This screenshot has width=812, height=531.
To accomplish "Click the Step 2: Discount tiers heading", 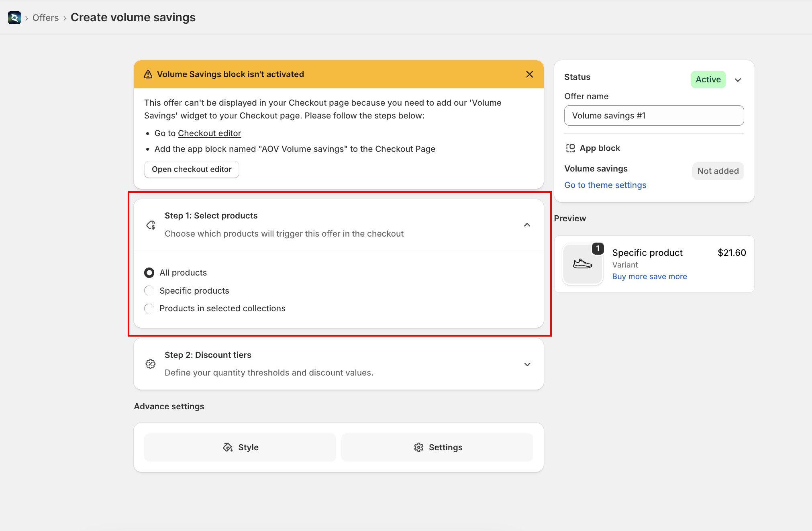I will pos(208,355).
